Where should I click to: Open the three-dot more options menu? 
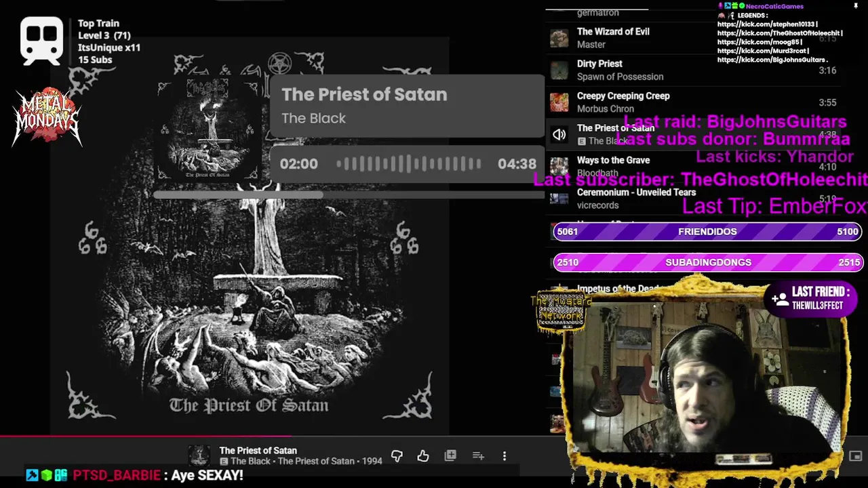(505, 456)
